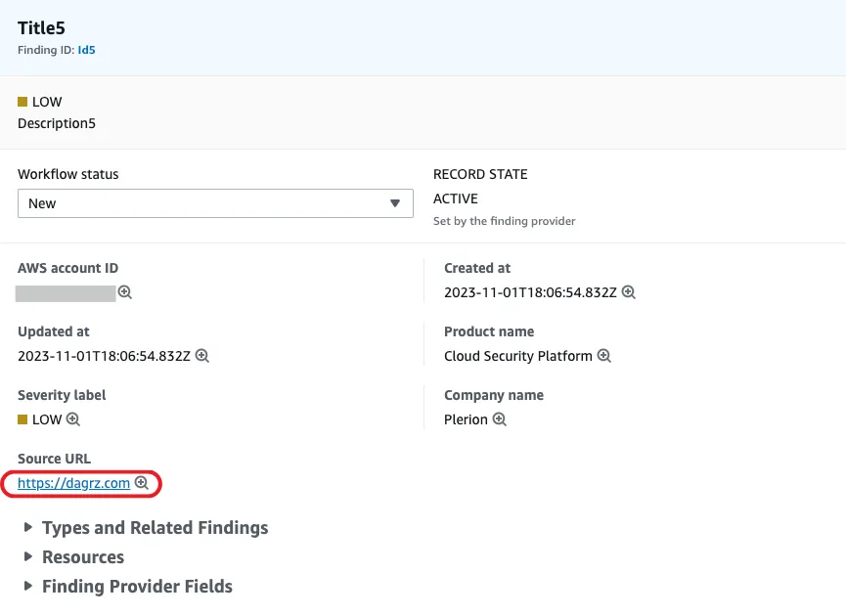
Task: Click the magnifier icon next to Plerion
Action: (x=500, y=419)
